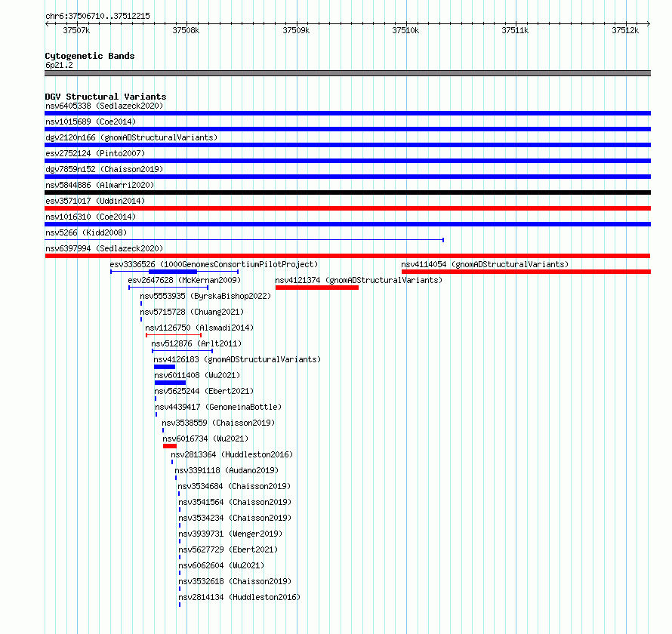Open nsv3391118 (Audano2019) label
The width and height of the screenshot is (672, 634).
click(x=227, y=470)
